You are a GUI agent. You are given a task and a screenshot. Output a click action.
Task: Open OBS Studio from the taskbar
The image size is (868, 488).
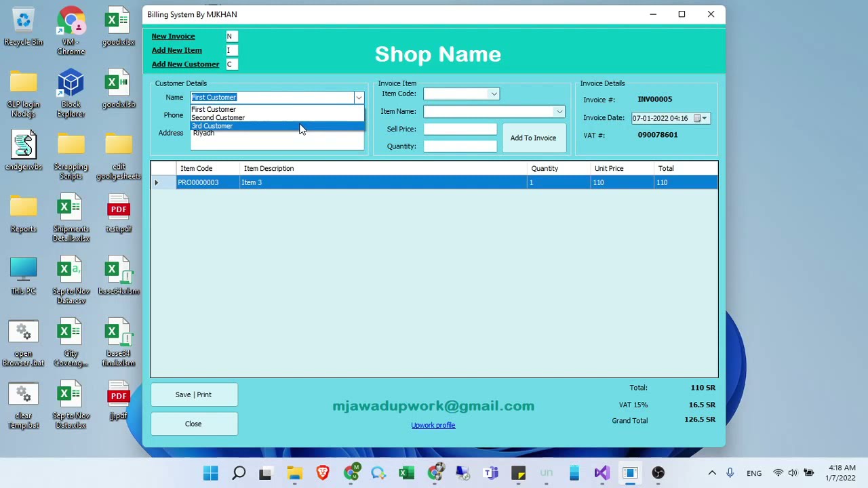(x=658, y=473)
